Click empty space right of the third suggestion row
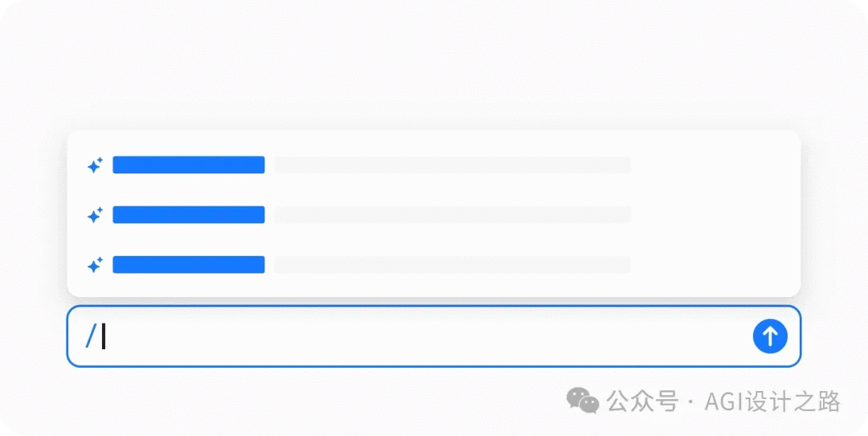Viewport: 868px width, 436px height. pos(714,264)
